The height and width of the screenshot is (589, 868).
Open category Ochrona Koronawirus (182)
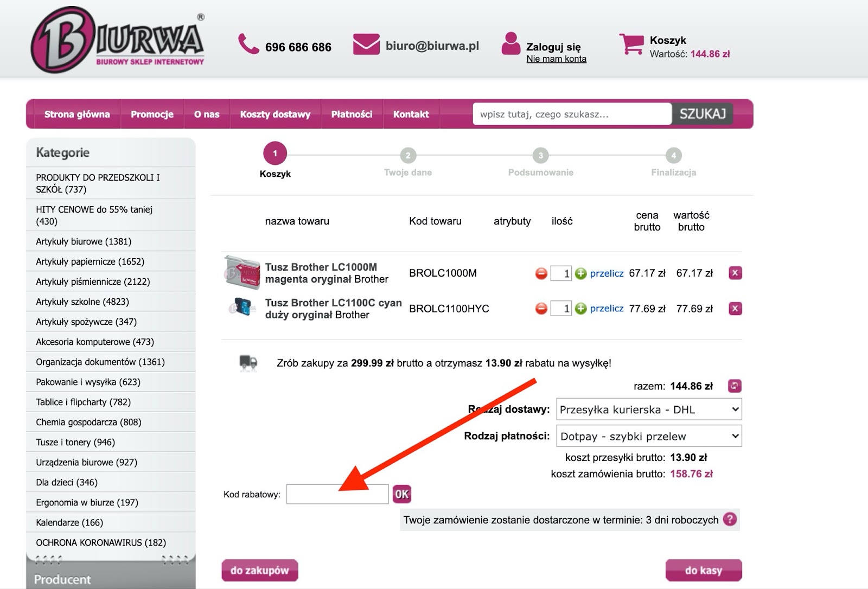pyautogui.click(x=111, y=542)
